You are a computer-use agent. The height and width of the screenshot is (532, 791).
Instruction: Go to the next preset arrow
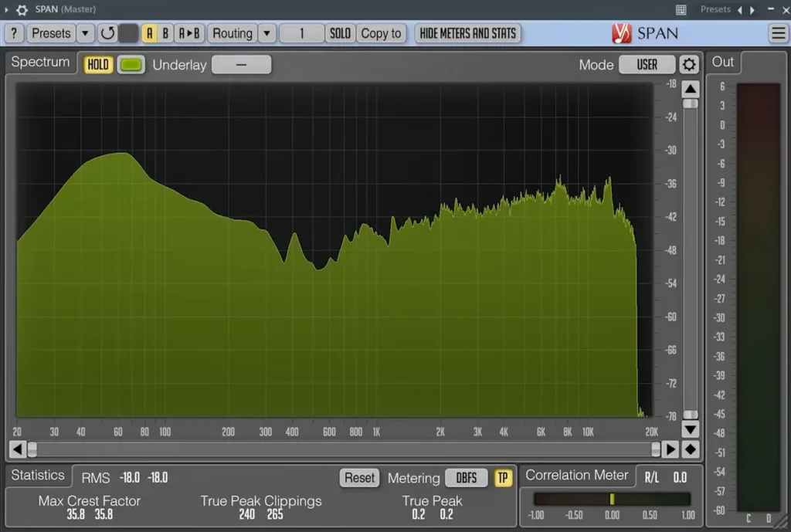[x=752, y=9]
